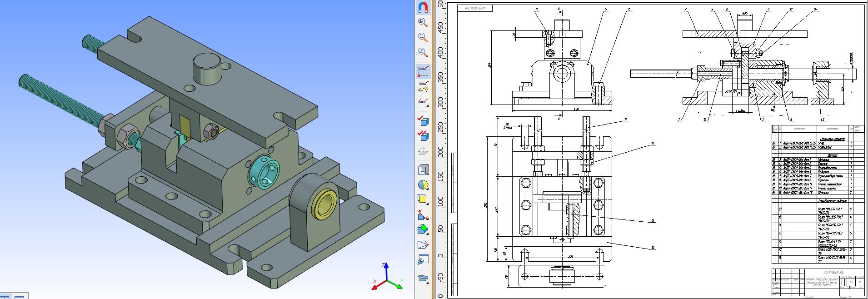868x299 pixels.
Task: Toggle the magnet snap tool
Action: [423, 7]
